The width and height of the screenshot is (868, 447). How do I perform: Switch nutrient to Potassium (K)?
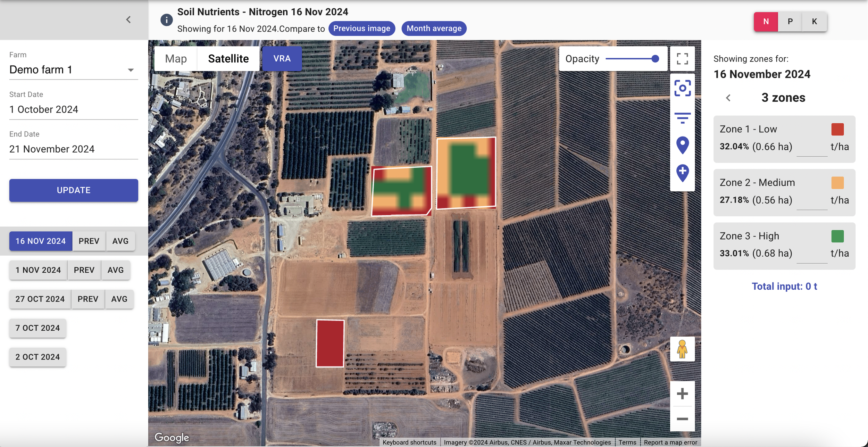click(814, 22)
